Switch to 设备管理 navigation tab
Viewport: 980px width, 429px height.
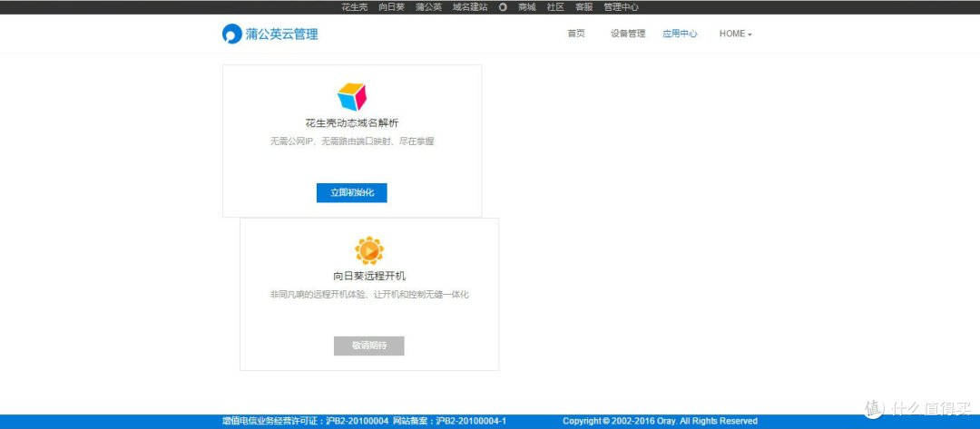(x=628, y=34)
